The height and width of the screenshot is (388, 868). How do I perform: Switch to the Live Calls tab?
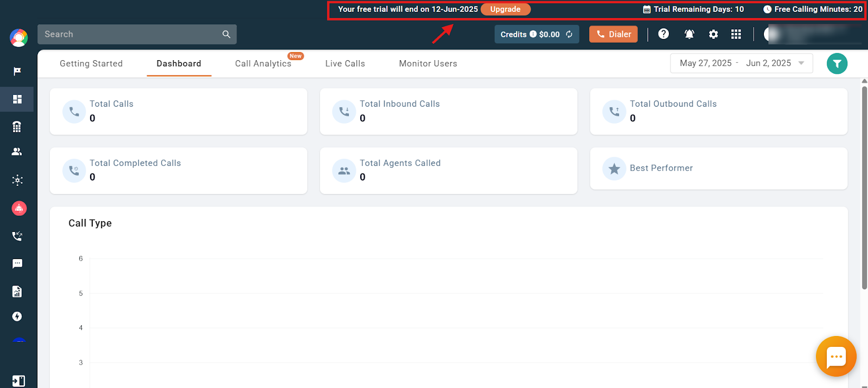coord(345,63)
